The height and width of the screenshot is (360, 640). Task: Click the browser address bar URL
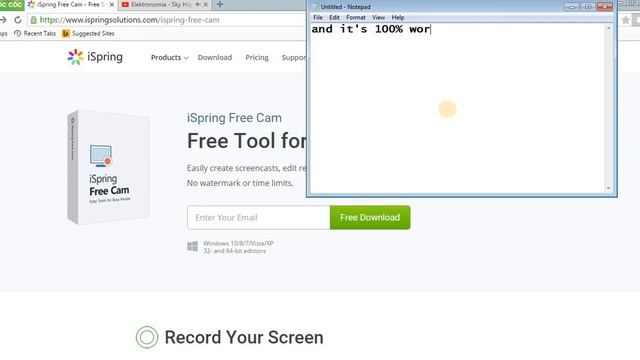[x=129, y=20]
